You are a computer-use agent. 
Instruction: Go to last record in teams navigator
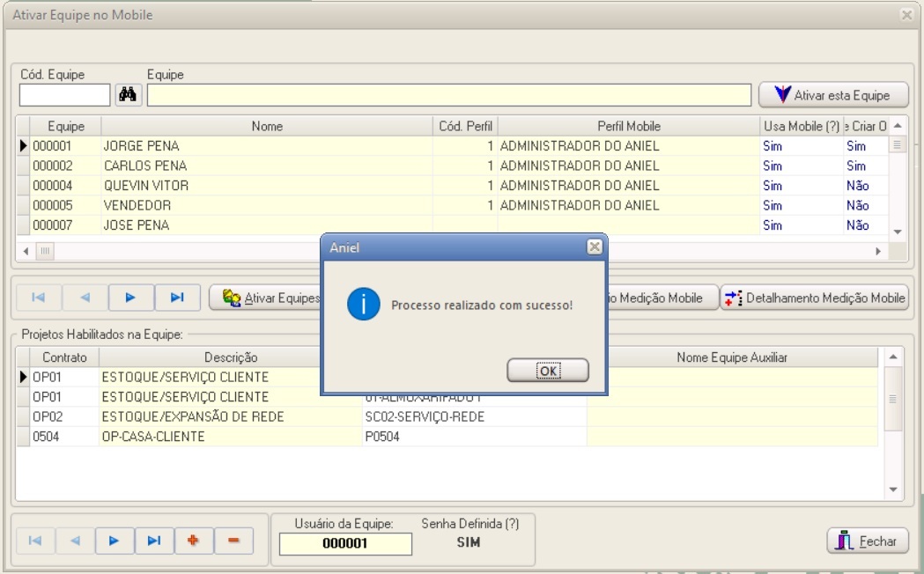(177, 298)
